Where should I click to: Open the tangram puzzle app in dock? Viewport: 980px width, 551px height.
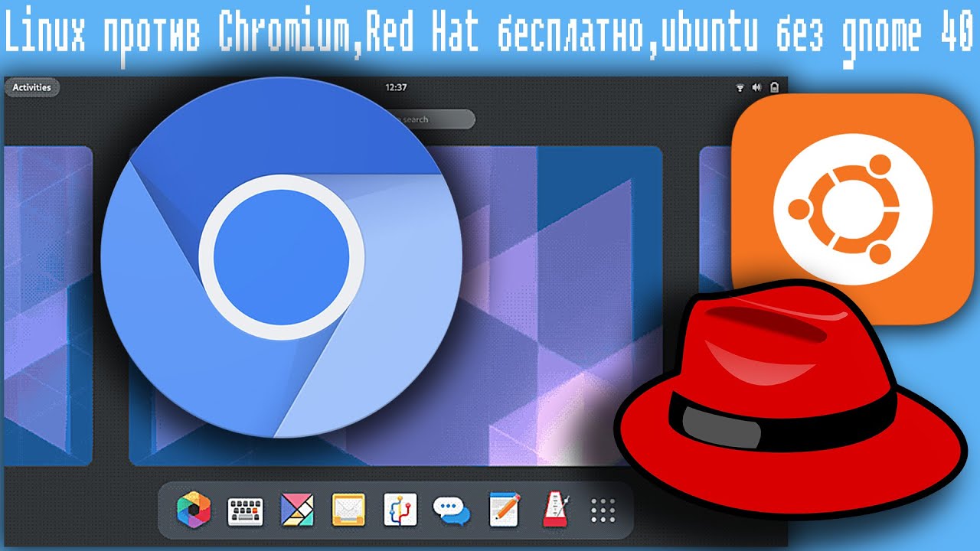pyautogui.click(x=297, y=510)
